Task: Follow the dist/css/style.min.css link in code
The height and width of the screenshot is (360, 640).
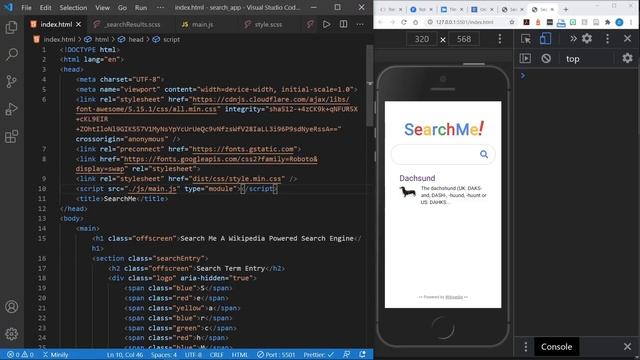Action: tap(237, 179)
